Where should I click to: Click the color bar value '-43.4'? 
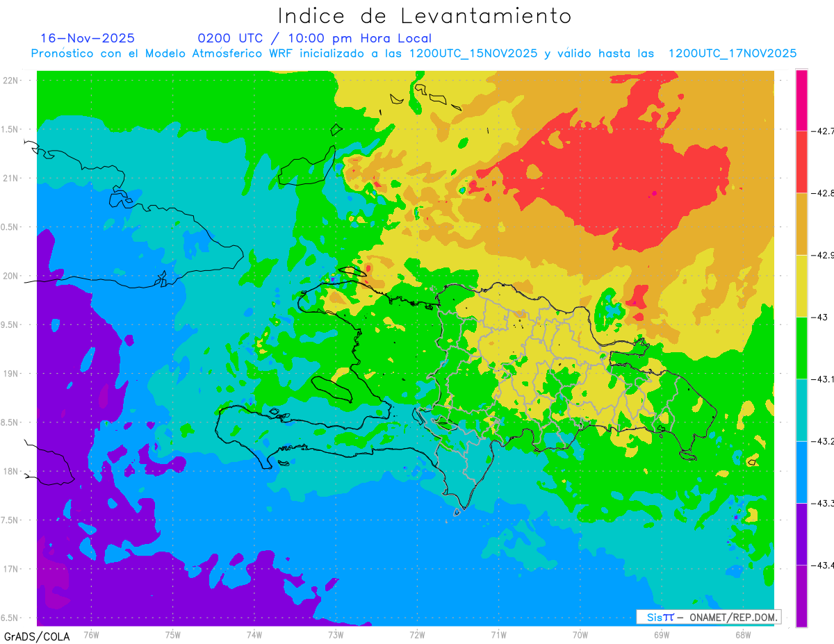[x=822, y=565]
